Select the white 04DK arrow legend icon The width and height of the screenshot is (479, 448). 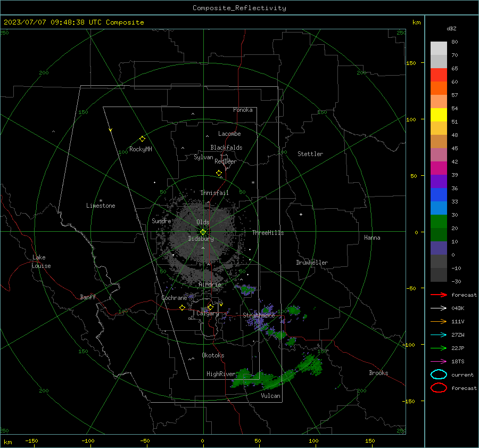click(439, 308)
